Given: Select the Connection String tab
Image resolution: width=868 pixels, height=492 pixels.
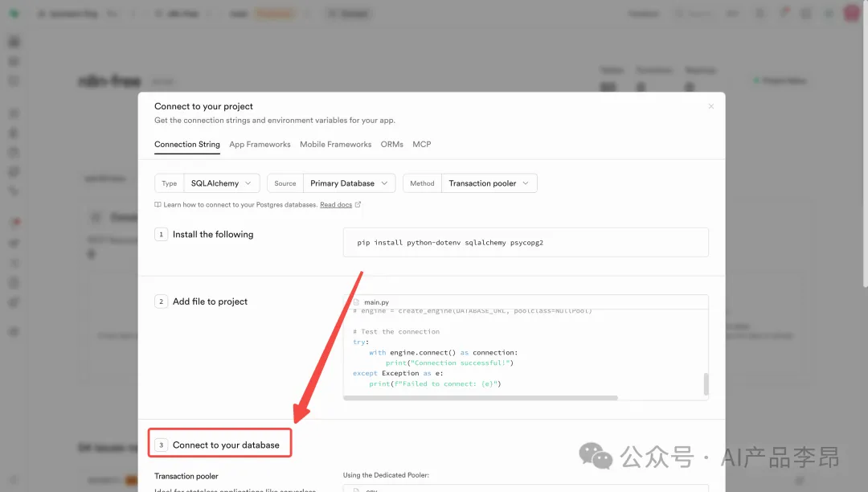Looking at the screenshot, I should [x=186, y=145].
